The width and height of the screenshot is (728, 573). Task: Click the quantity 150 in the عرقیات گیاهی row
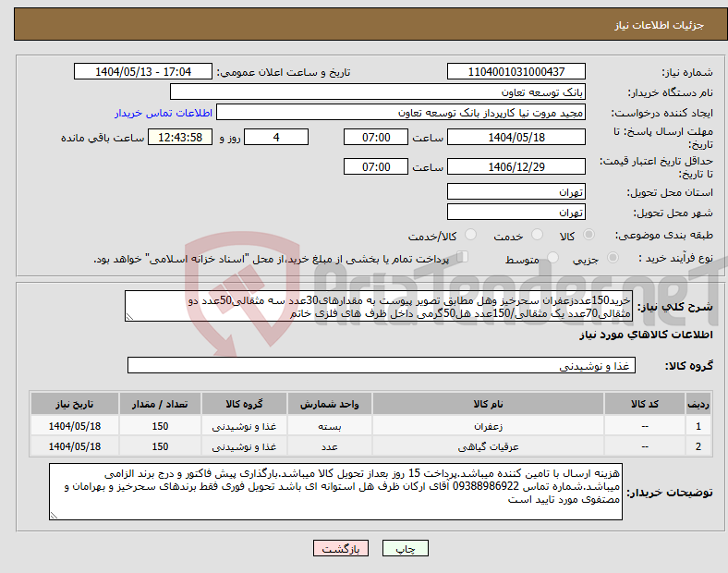[160, 446]
